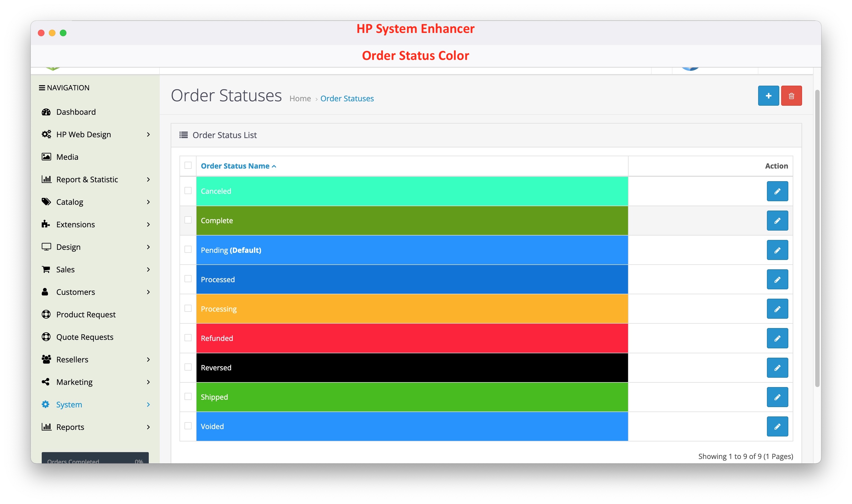Click the Sales shopping cart icon
Screen dimensions: 852x504
pos(46,269)
